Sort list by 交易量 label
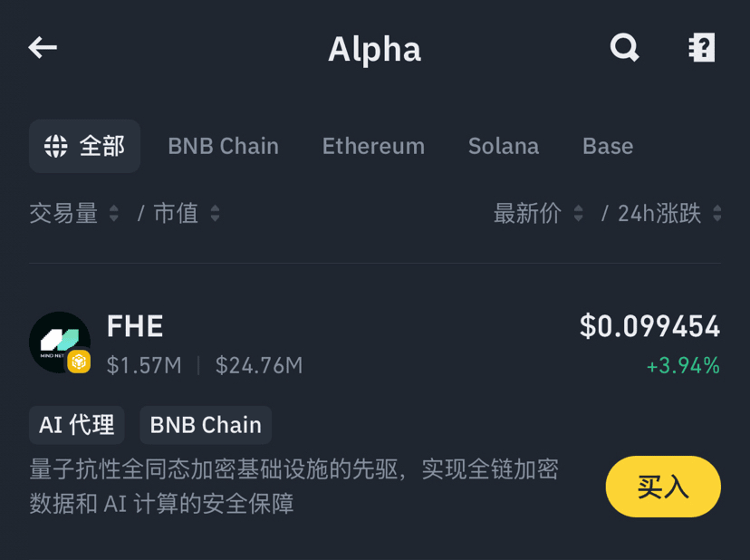This screenshot has width=750, height=560. (63, 213)
